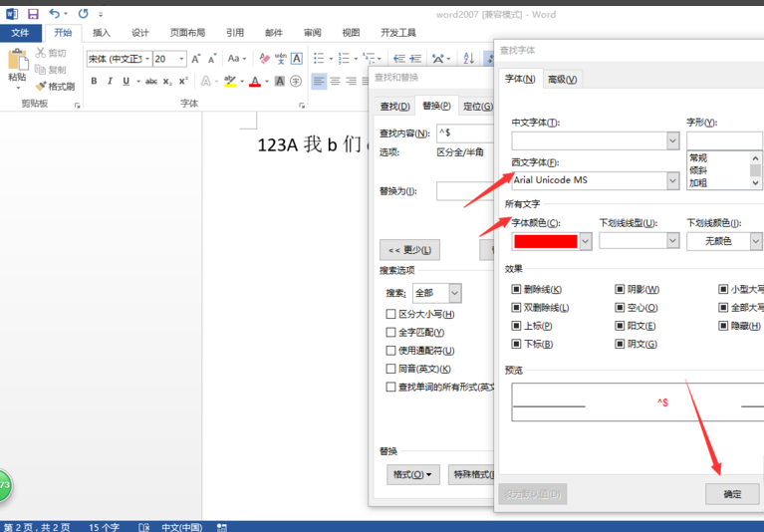Enable 区分大小写 match case checkbox
The width and height of the screenshot is (764, 532).
coord(390,314)
